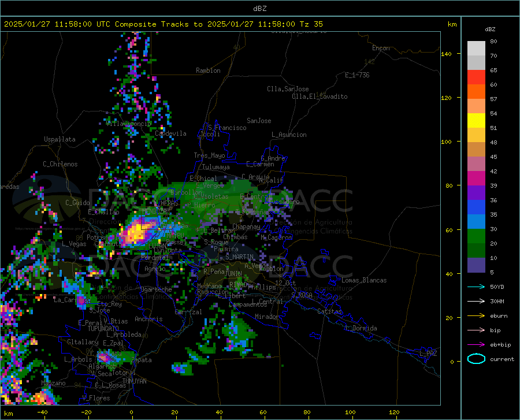The width and height of the screenshot is (520, 420).
Task: Click the dBZ title at top
Action: point(259,9)
